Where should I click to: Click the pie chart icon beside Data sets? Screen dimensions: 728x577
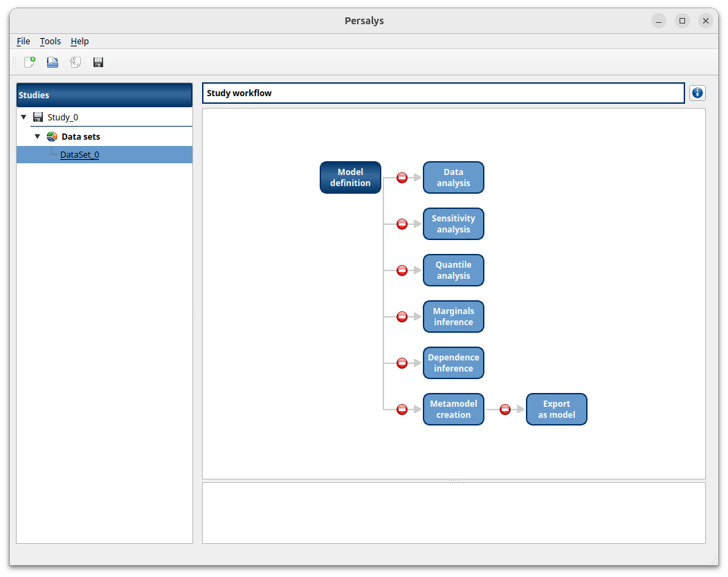tap(52, 136)
